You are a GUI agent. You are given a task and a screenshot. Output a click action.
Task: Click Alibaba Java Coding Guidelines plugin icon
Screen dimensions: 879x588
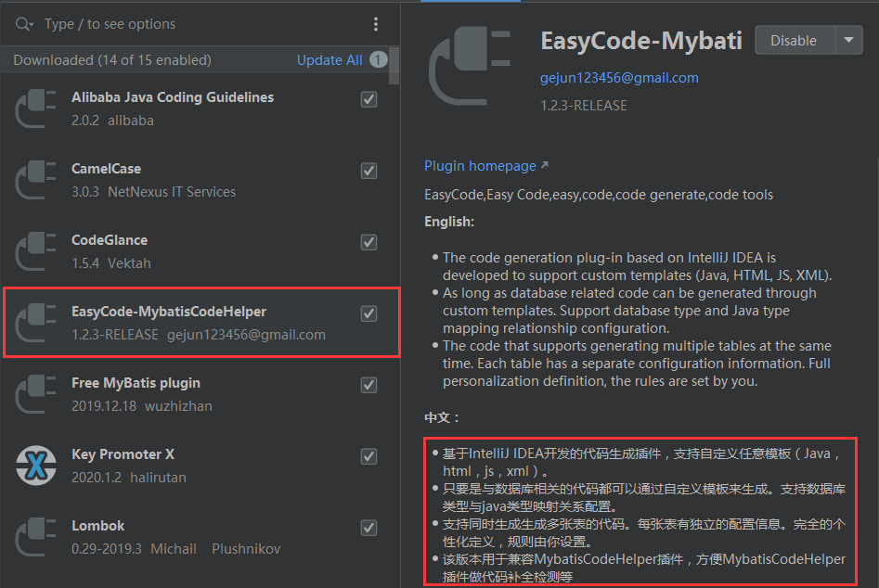36,109
